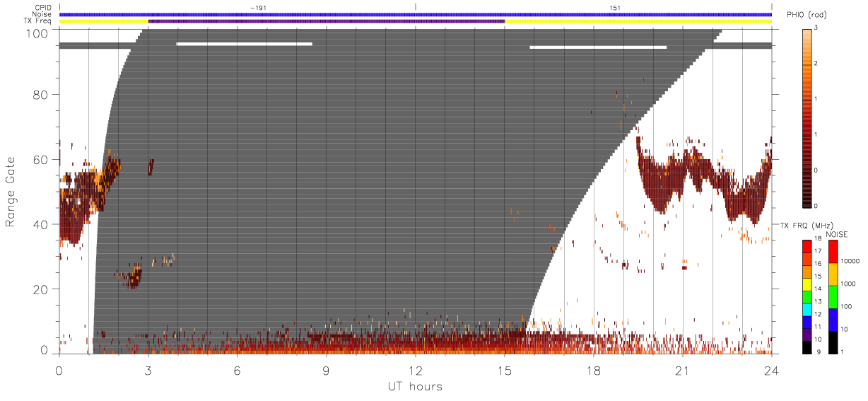This screenshot has width=868, height=401.
Task: Click Range Gate axis tick 20
Action: [40, 289]
